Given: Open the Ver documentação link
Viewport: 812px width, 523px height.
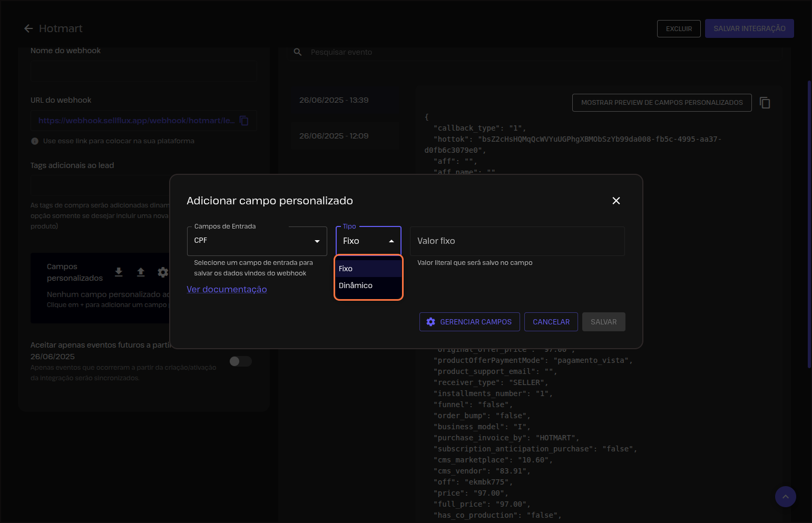Looking at the screenshot, I should pos(227,289).
